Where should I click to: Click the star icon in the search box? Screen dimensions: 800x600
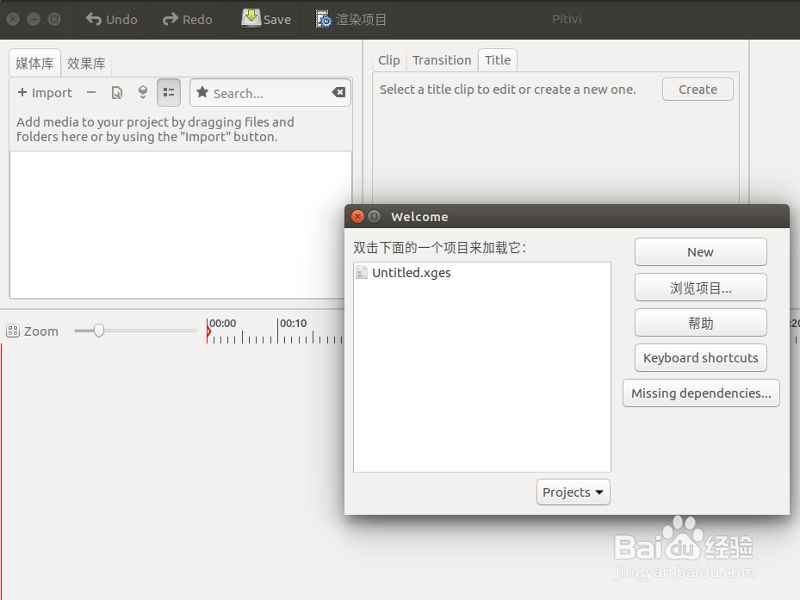pyautogui.click(x=203, y=92)
